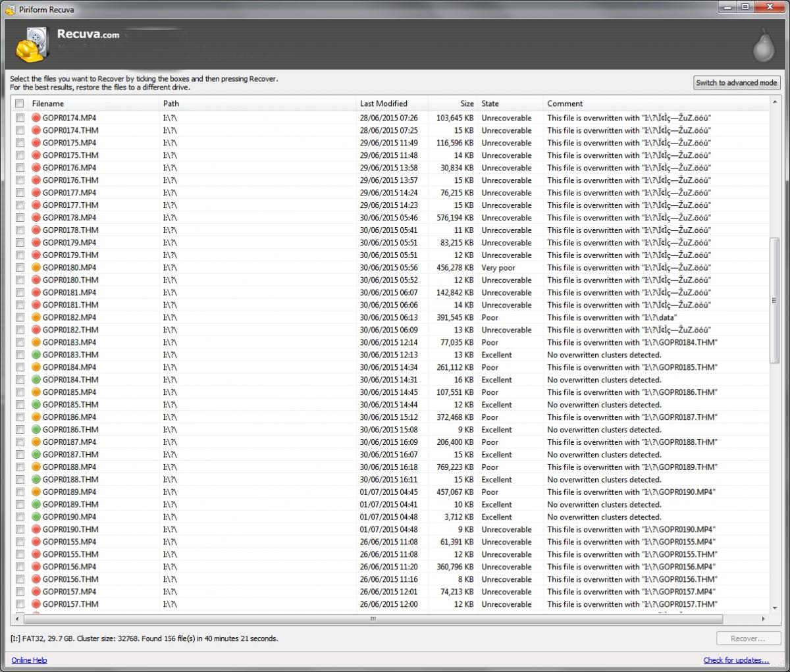Open the Online Help link
This screenshot has width=790, height=672.
point(29,660)
